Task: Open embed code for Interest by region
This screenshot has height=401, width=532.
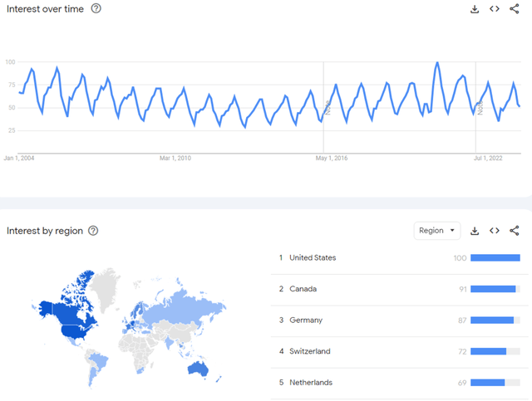Action: 495,231
